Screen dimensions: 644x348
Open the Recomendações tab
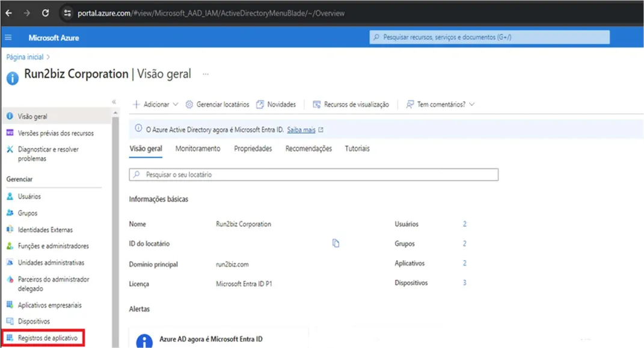(309, 149)
